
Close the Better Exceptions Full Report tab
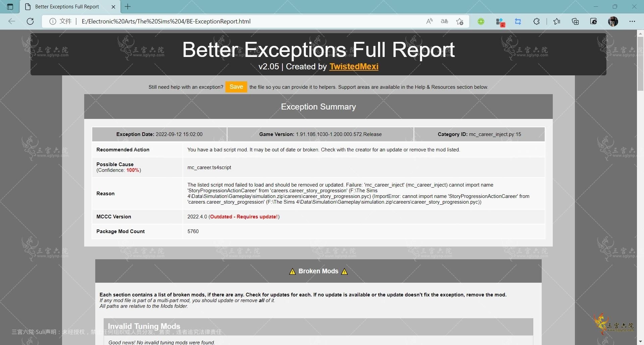[113, 7]
